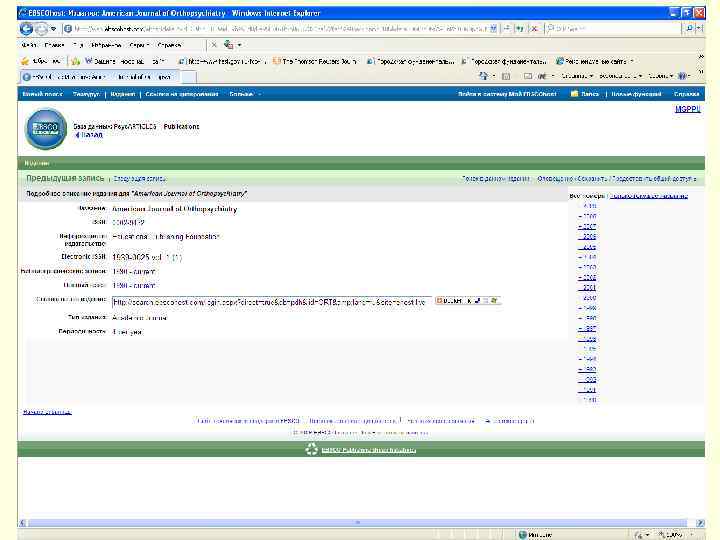Click the Favorites star icon
This screenshot has width=720, height=540.
click(25, 61)
